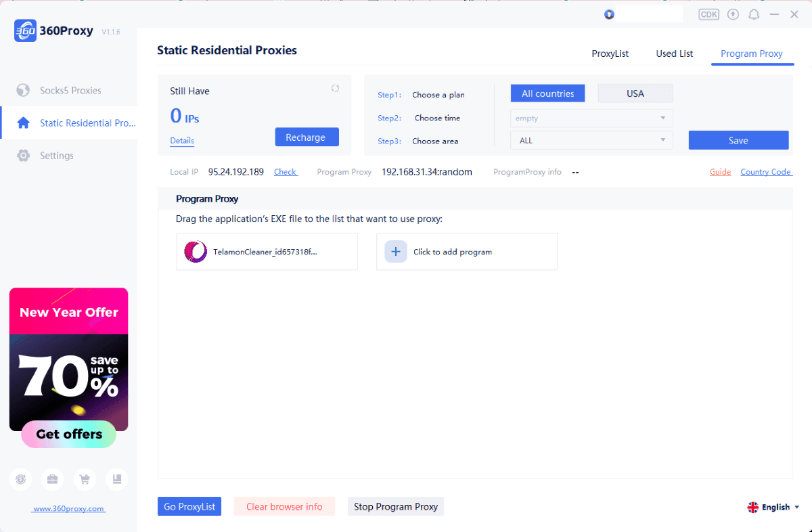Click the shopping cart icon in sidebar
Viewport: 812px width, 532px height.
coord(85,479)
